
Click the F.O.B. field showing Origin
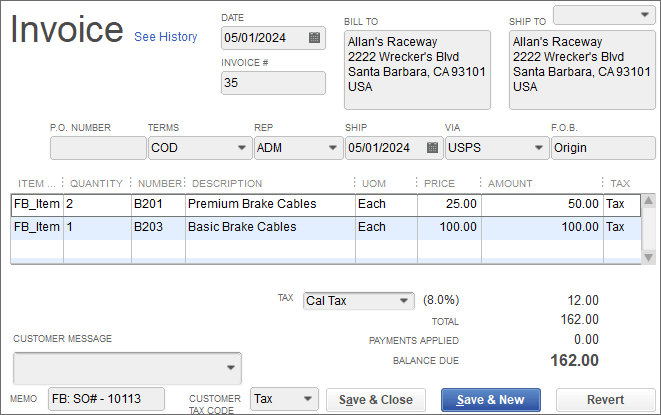(x=603, y=148)
